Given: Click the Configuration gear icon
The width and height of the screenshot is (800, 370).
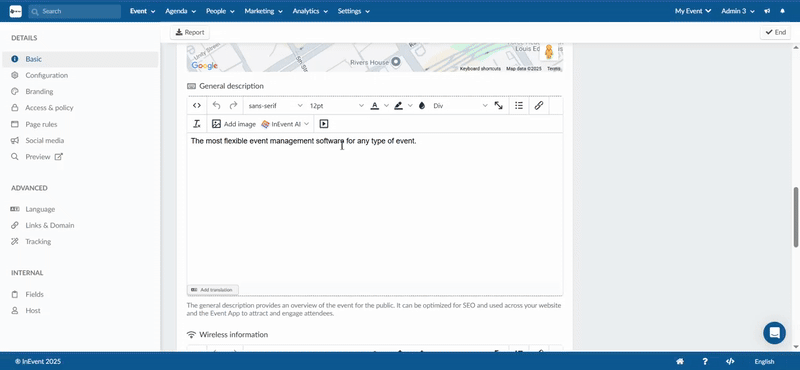Looking at the screenshot, I should tap(15, 75).
